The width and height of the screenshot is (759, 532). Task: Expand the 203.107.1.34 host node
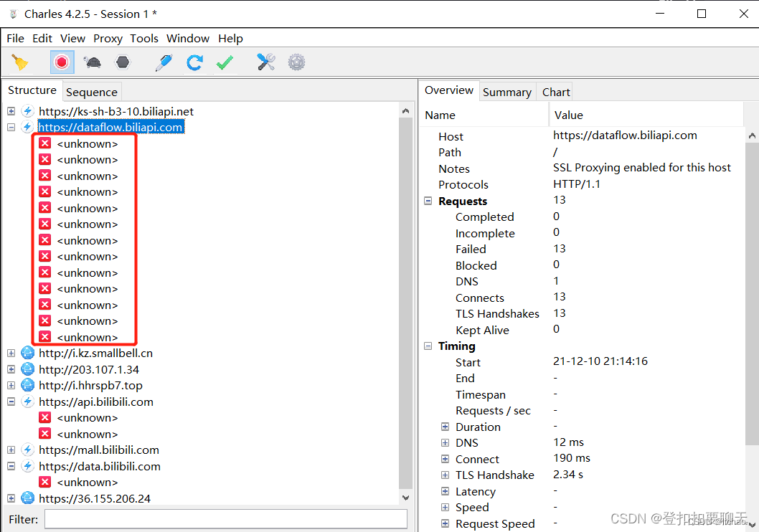point(11,369)
